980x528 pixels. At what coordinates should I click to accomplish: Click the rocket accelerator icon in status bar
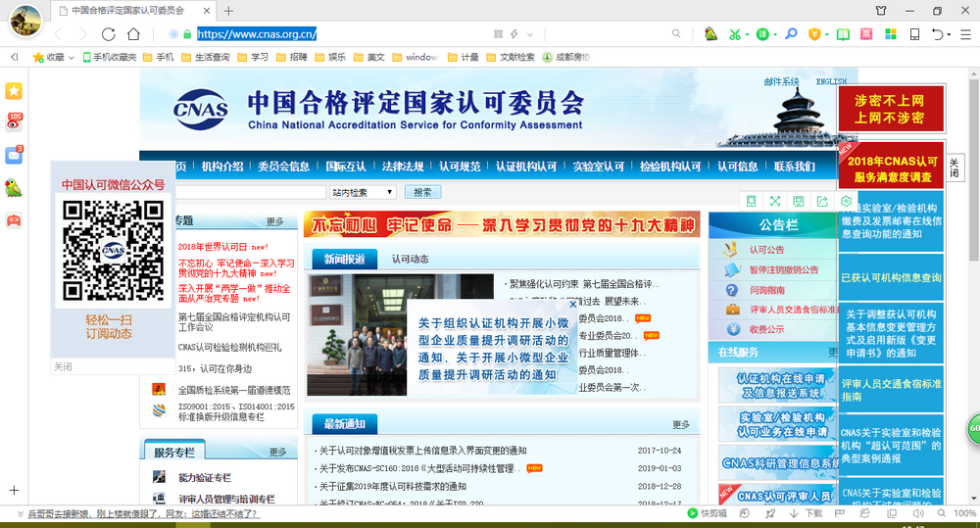[x=770, y=513]
